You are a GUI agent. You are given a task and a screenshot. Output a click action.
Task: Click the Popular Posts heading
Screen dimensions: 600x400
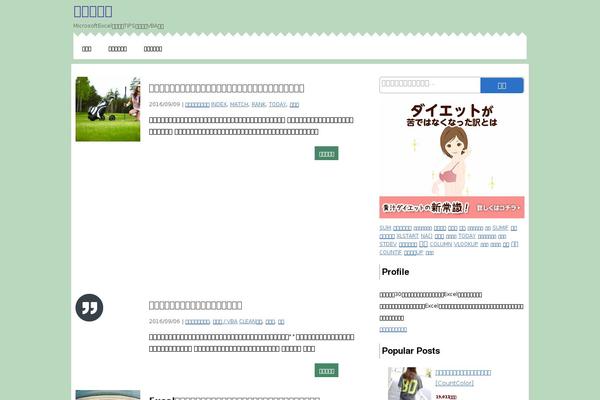pos(411,351)
